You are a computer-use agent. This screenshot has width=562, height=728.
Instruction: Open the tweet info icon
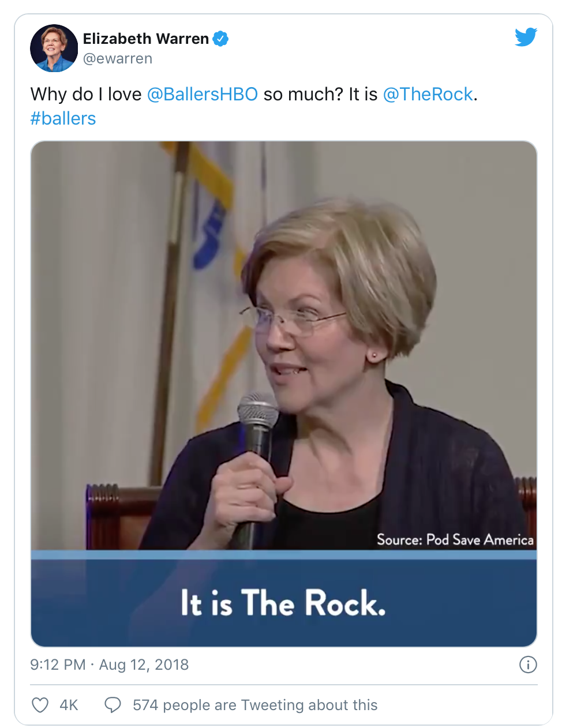point(528,665)
